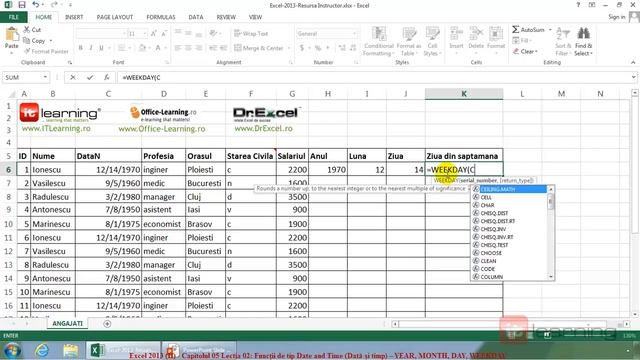Click the Paste icon in Clipboard group

12,35
